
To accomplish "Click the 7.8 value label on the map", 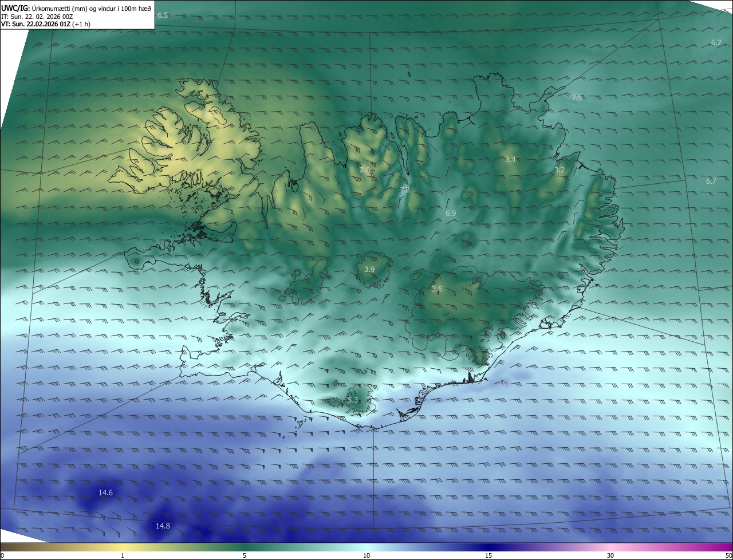I will pyautogui.click(x=405, y=190).
